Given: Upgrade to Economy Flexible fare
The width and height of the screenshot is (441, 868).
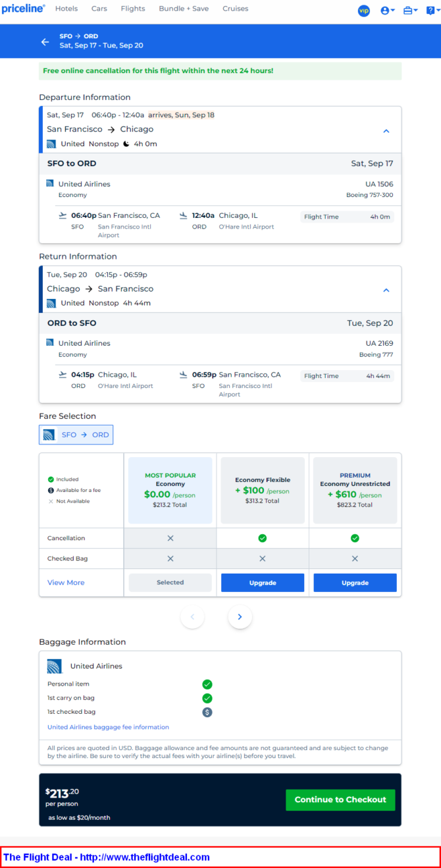Looking at the screenshot, I should point(263,583).
